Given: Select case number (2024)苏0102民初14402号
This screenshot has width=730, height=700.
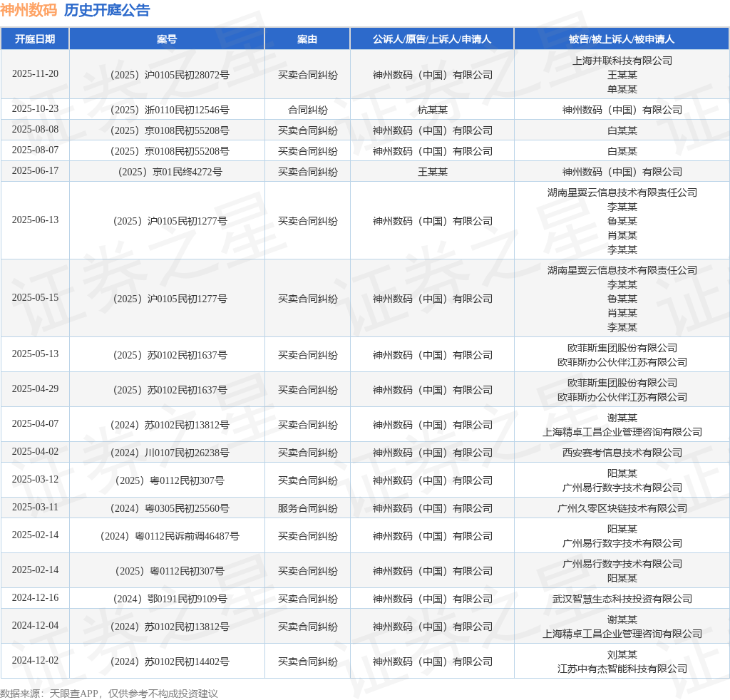Looking at the screenshot, I should coord(170,662).
